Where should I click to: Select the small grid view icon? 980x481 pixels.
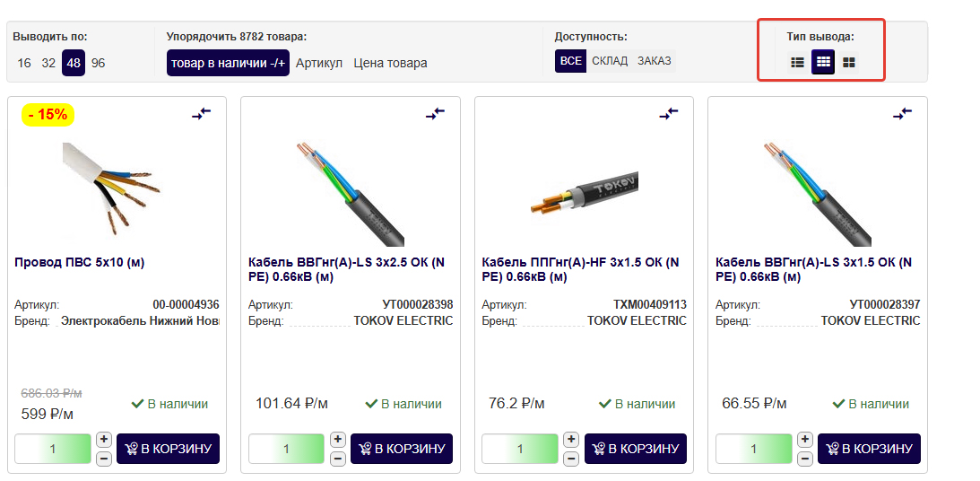(x=823, y=62)
